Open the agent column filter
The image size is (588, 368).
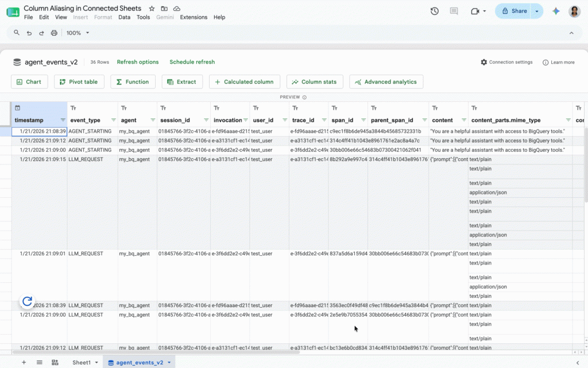pos(153,120)
